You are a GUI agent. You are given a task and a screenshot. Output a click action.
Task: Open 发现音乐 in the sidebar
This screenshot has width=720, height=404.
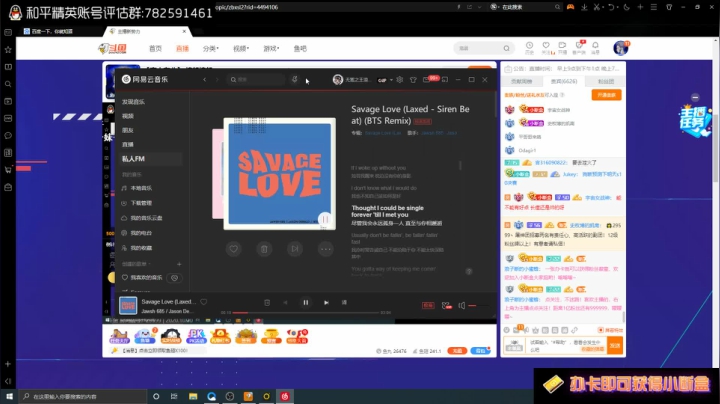pos(133,101)
